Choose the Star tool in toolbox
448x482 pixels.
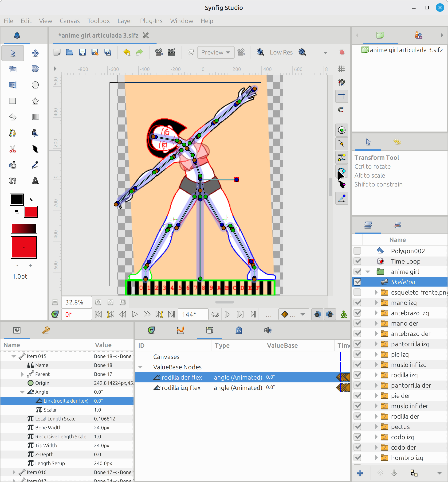coord(35,101)
